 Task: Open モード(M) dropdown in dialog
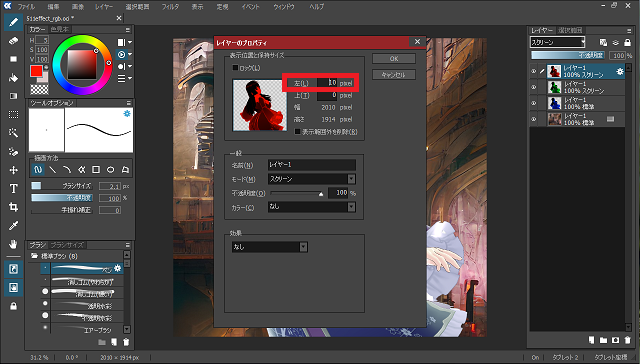coord(311,179)
